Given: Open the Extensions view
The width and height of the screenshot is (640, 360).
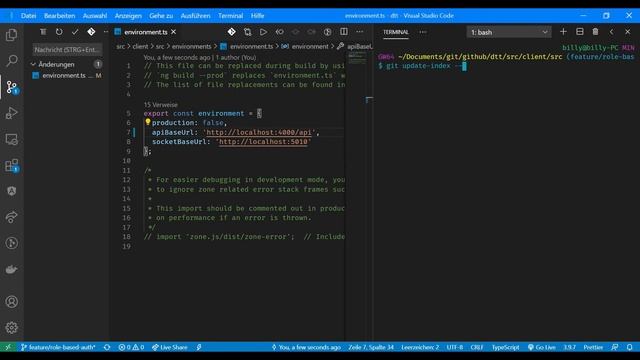Looking at the screenshot, I should pyautogui.click(x=11, y=165).
